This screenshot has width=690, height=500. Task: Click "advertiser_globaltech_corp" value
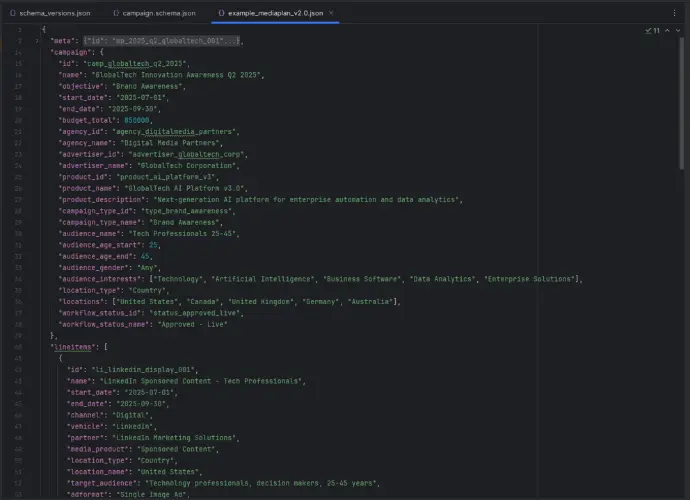click(x=187, y=154)
